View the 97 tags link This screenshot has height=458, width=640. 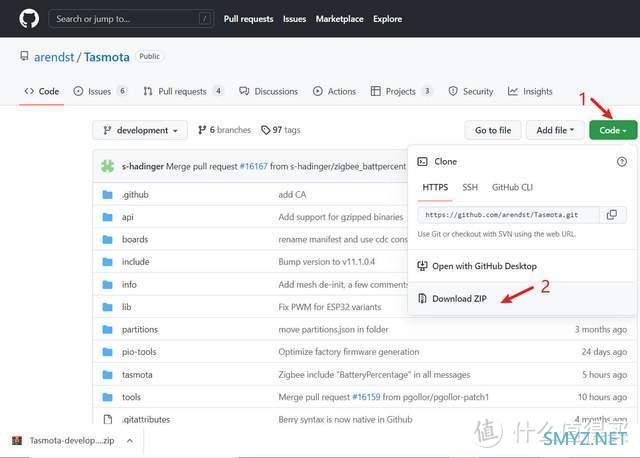click(x=281, y=130)
